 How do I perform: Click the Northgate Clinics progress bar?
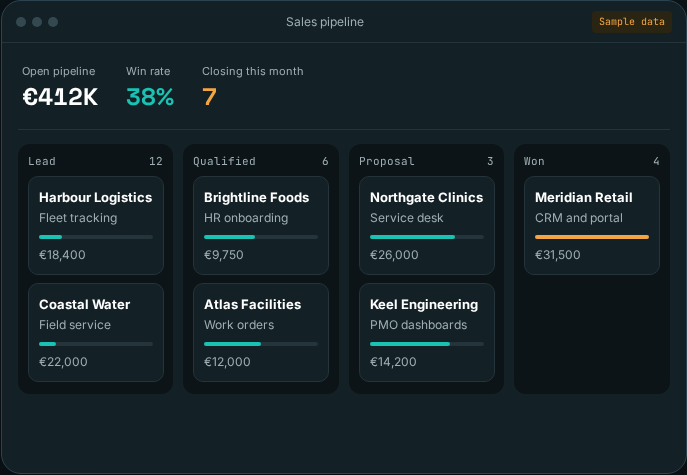[427, 237]
